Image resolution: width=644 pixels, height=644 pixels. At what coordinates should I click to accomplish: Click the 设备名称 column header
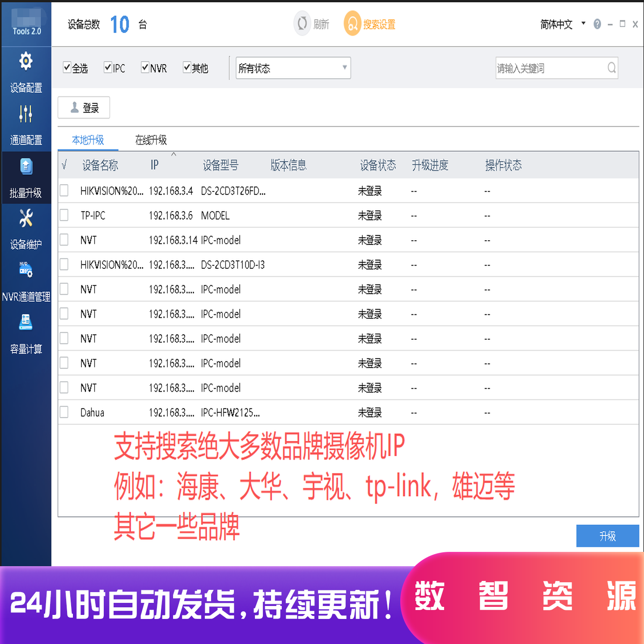coord(100,165)
